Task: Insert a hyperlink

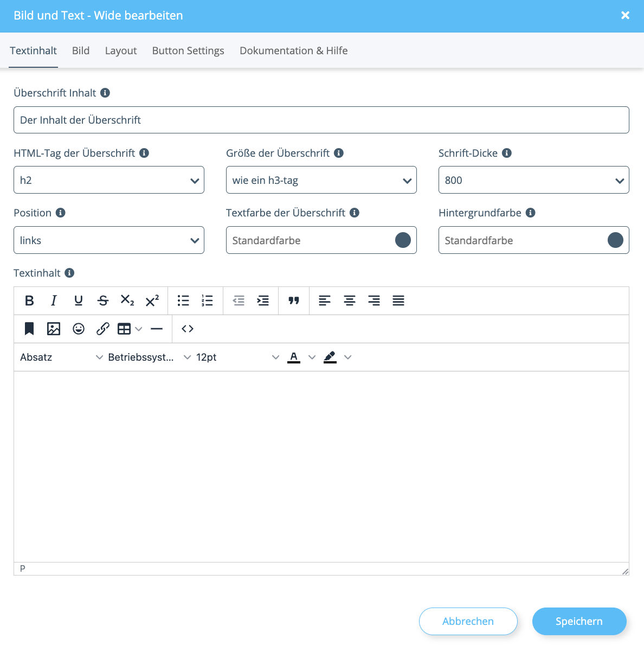Action: (x=103, y=329)
